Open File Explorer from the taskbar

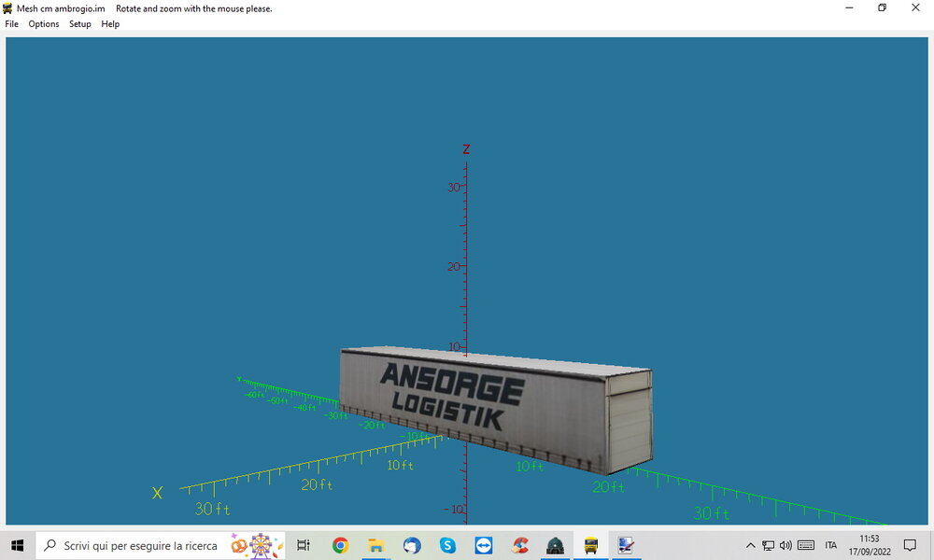375,545
